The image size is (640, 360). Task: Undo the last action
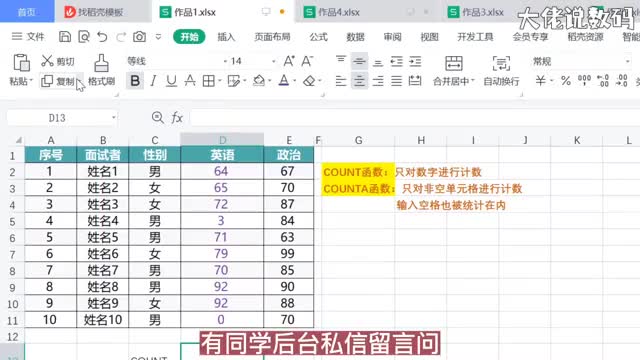[102, 37]
